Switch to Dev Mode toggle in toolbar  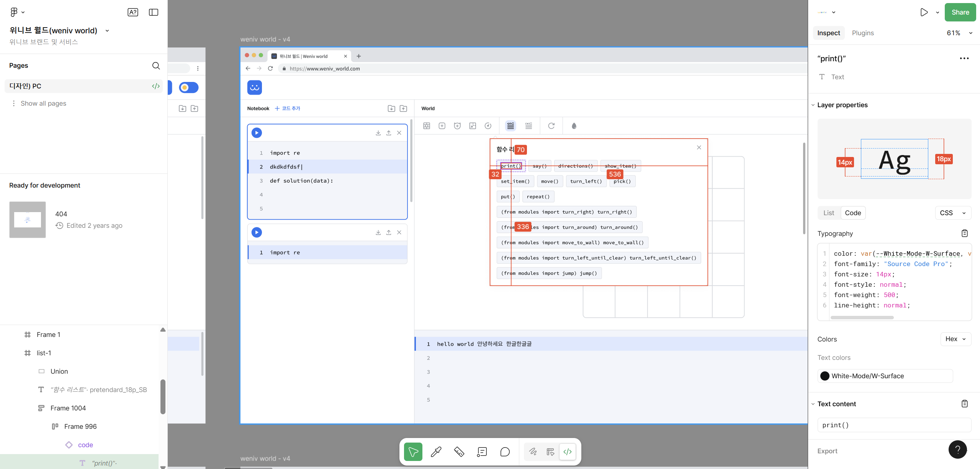568,452
